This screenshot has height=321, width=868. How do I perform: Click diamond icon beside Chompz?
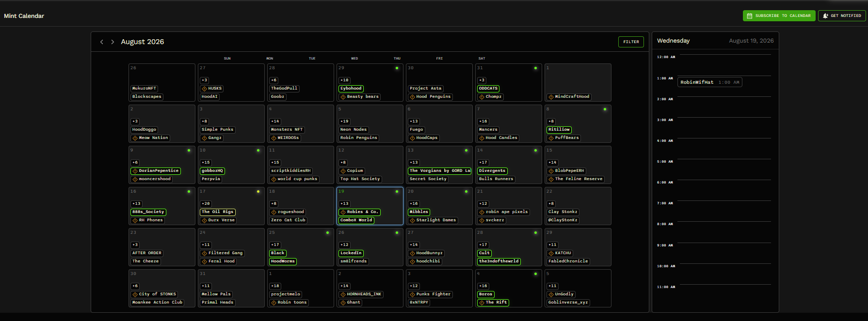pyautogui.click(x=482, y=97)
